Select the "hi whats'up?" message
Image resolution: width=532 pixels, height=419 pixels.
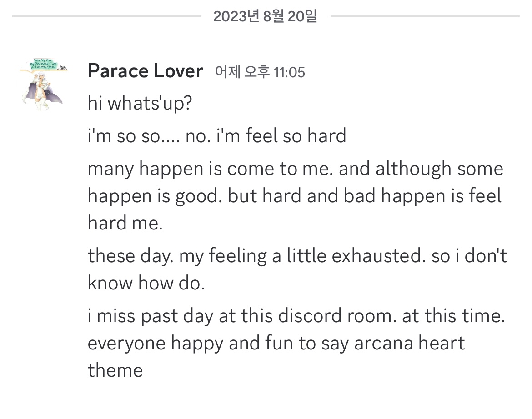[x=140, y=103]
